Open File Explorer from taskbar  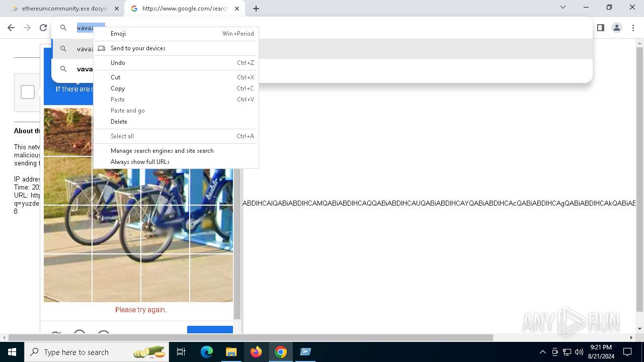[231, 352]
